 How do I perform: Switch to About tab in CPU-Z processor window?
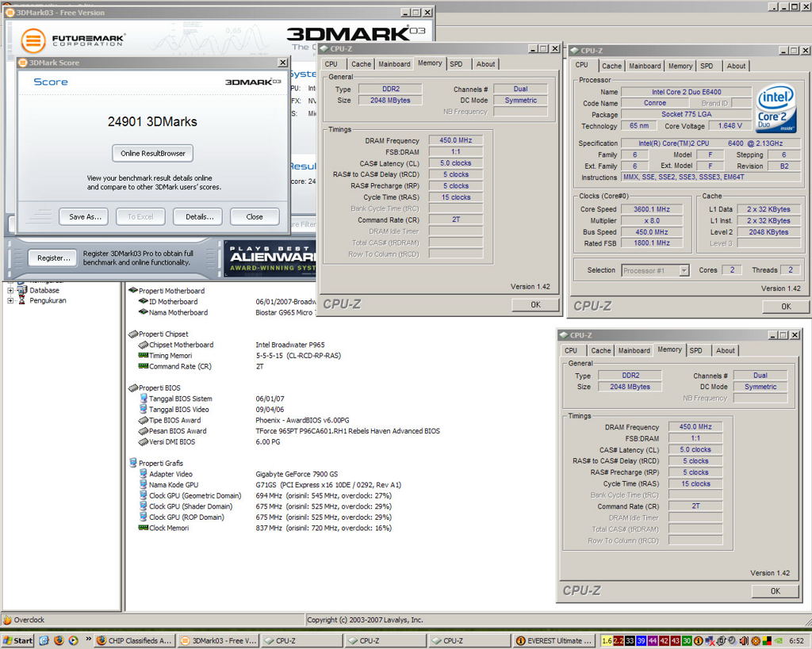click(x=736, y=67)
